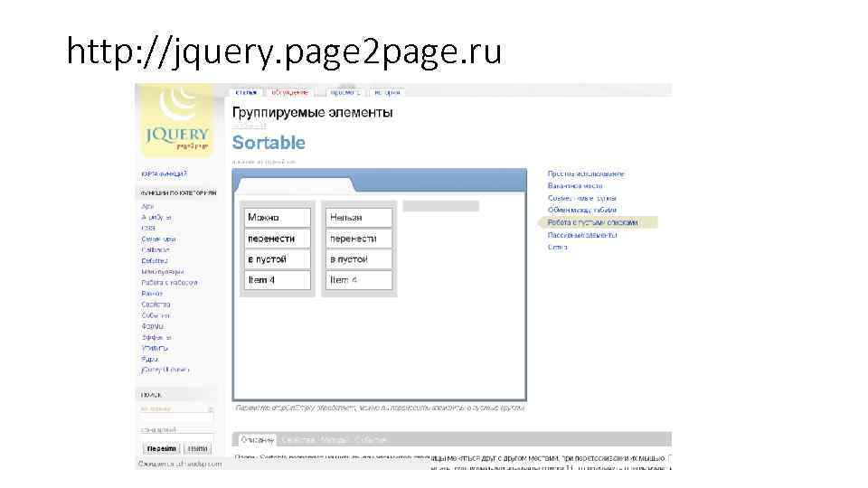Open 'Callbacks' category in sidebar
Image resolution: width=868 pixels, height=488 pixels.
pyautogui.click(x=156, y=250)
